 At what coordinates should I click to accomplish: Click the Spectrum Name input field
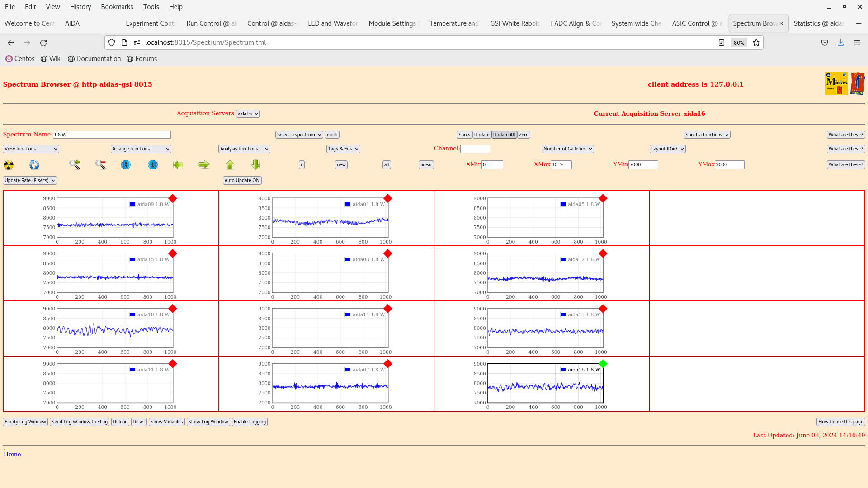tap(112, 135)
